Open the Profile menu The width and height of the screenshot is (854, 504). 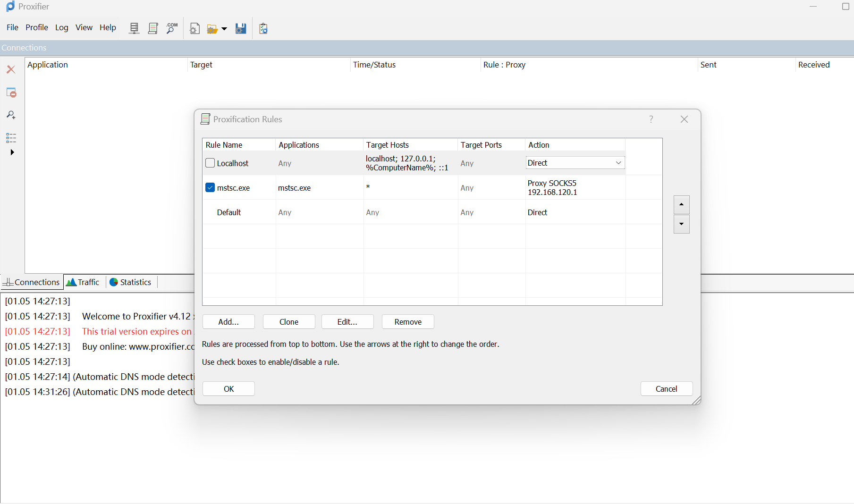point(37,27)
